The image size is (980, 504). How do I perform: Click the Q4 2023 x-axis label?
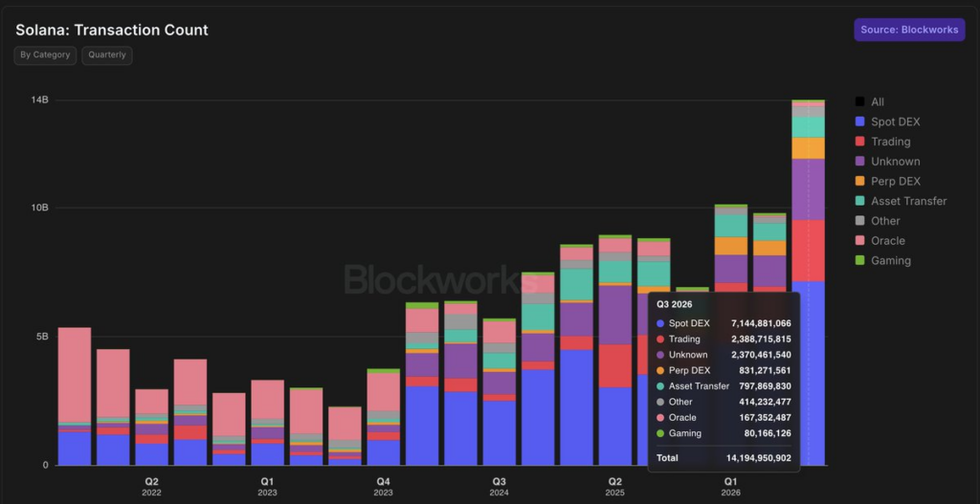click(x=383, y=487)
